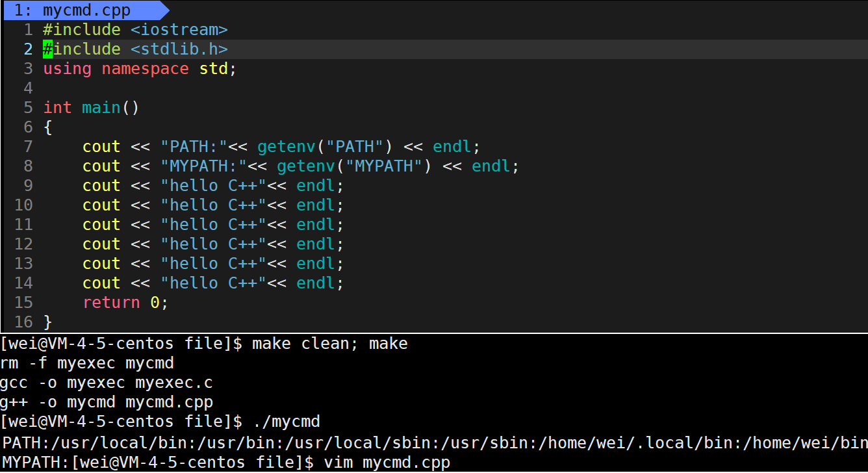Click the "PATH:" string literal on line 7
Image resolution: width=868 pixels, height=473 pixels.
tap(194, 147)
